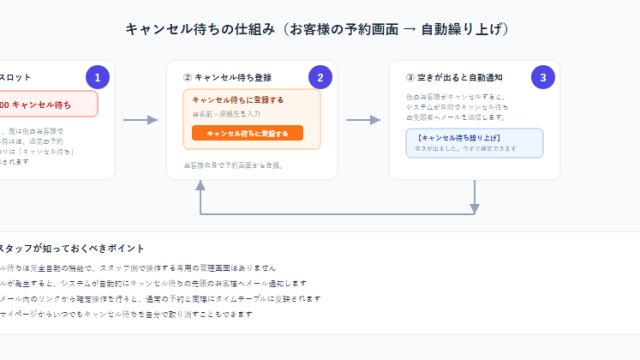Click the purple step 1 badge

pyautogui.click(x=98, y=77)
